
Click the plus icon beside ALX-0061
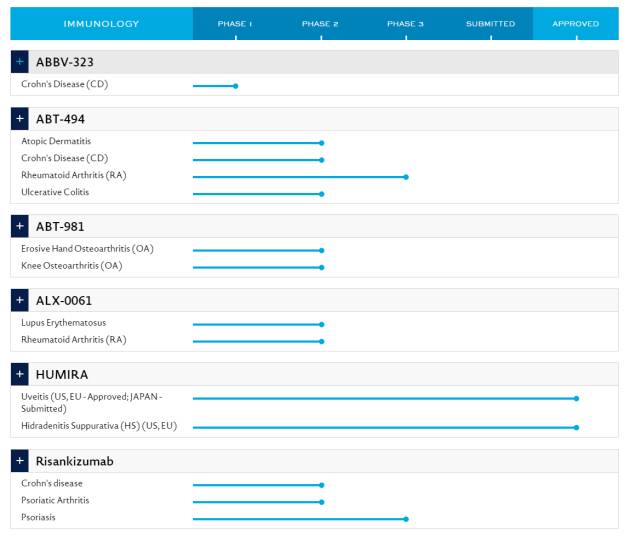coord(20,300)
